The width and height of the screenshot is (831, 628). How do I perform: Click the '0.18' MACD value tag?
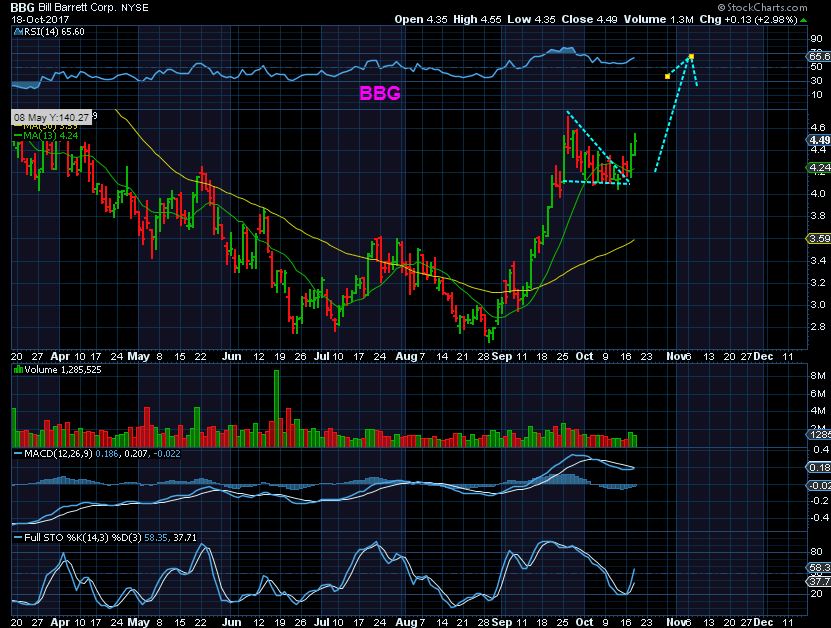point(819,467)
